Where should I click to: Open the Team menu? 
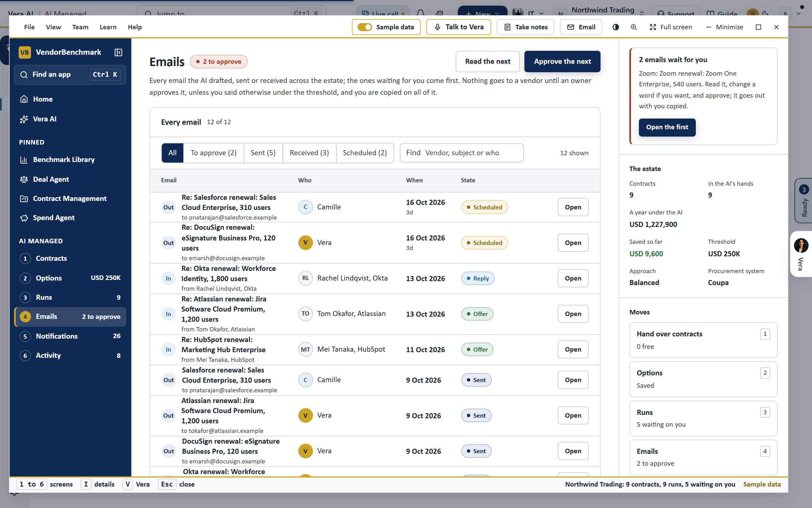point(80,27)
